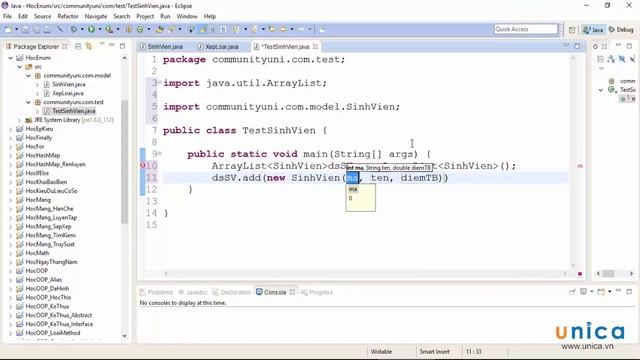Click Display Selected Console icon
Image resolution: width=640 pixels, height=360 pixels.
[x=584, y=291]
